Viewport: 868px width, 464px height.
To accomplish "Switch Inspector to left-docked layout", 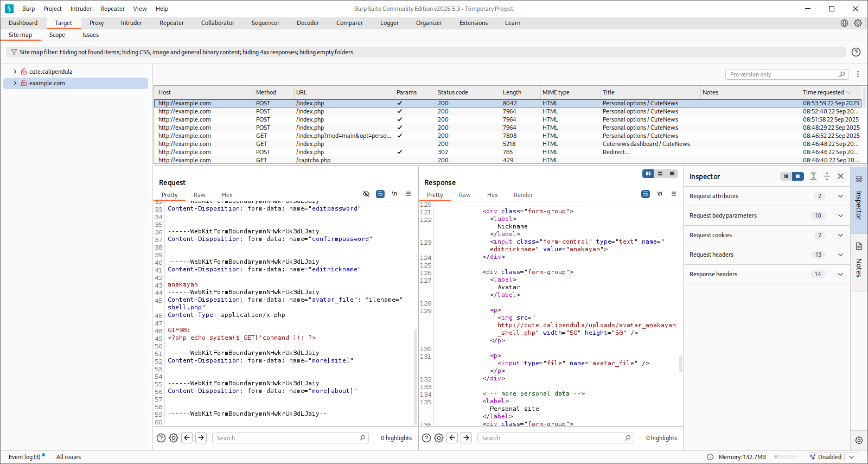I will (x=786, y=176).
